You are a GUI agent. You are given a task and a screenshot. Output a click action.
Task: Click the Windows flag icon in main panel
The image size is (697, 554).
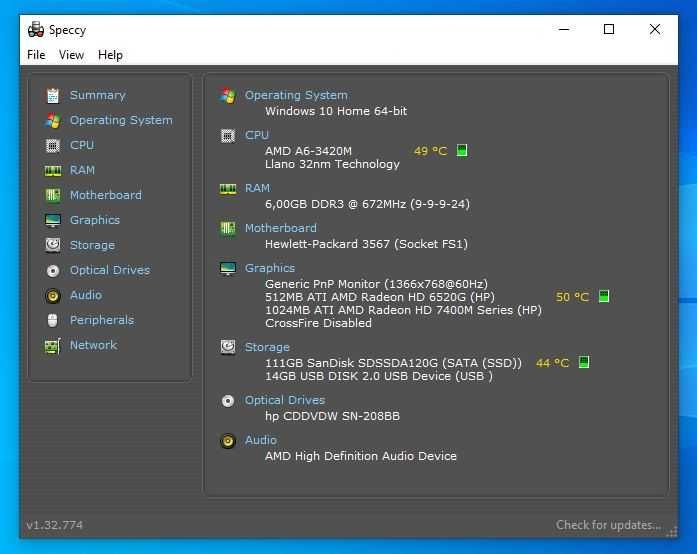pos(228,95)
